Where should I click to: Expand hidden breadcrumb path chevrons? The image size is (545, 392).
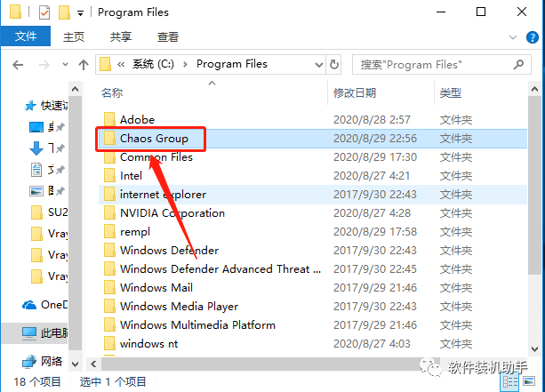[121, 64]
